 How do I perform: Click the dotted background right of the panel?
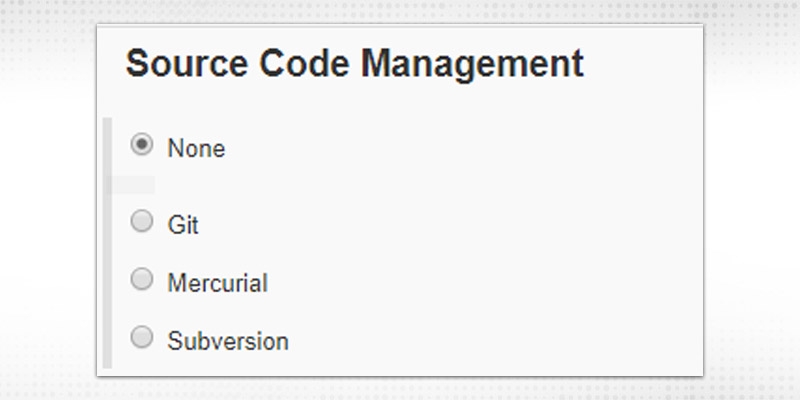pyautogui.click(x=752, y=200)
